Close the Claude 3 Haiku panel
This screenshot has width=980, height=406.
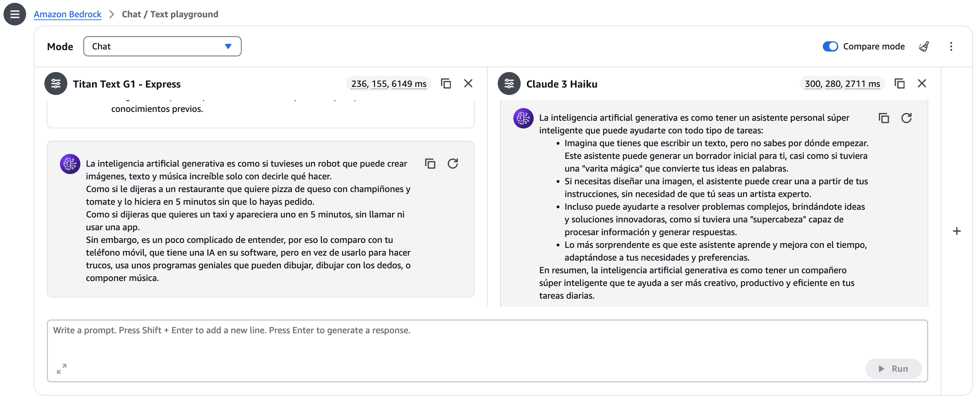click(x=921, y=83)
